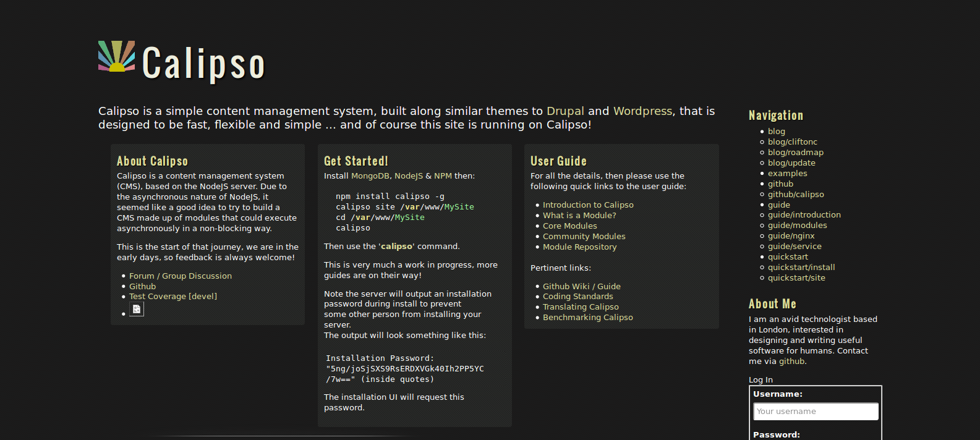Open Github Wiki / Guide link
This screenshot has width=980, height=440.
click(582, 287)
